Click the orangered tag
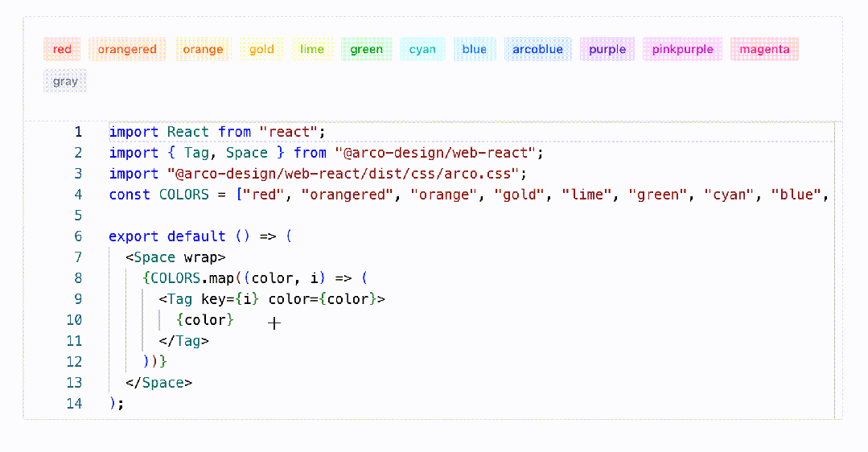Viewport: 868px width, 452px height. [x=127, y=49]
